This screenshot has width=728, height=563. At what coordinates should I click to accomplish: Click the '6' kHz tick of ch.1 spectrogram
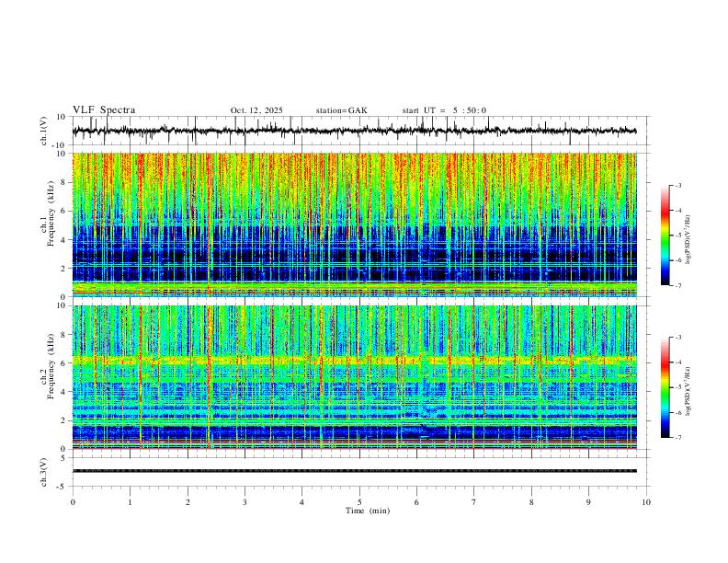point(63,212)
